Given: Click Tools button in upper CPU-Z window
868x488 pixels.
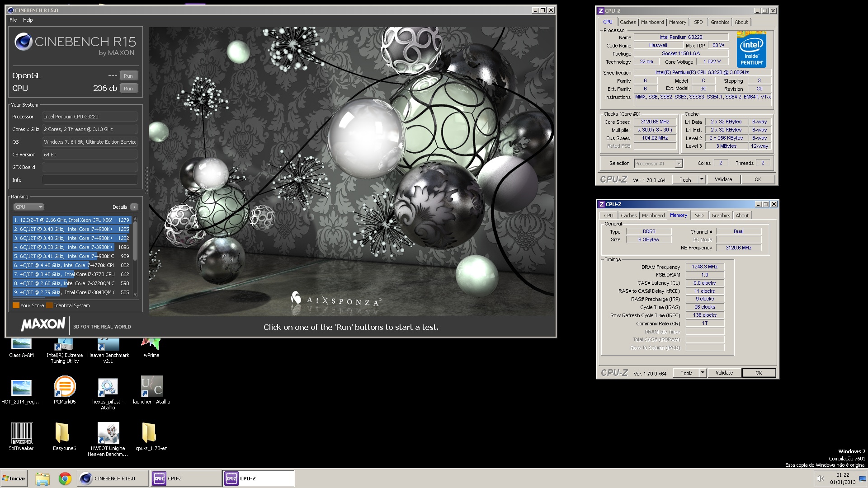Looking at the screenshot, I should (x=685, y=179).
